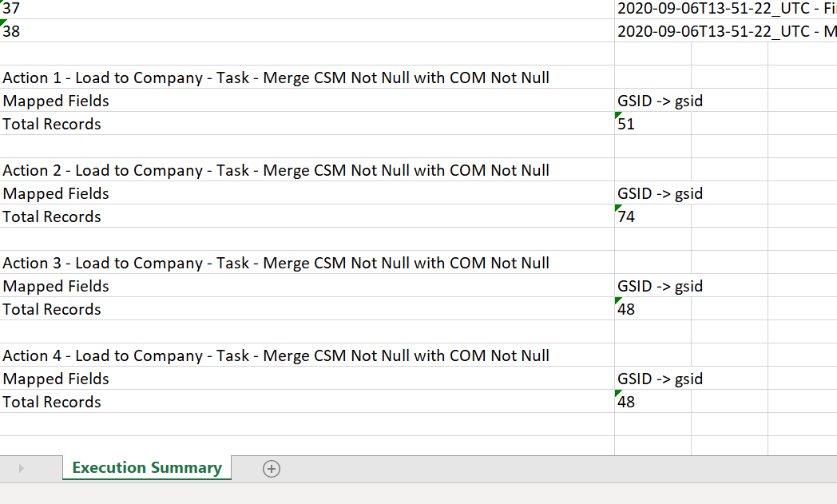Screen dimensions: 837x504
Task: Click Action 2 GSID -> gsid cell
Action: tap(660, 193)
